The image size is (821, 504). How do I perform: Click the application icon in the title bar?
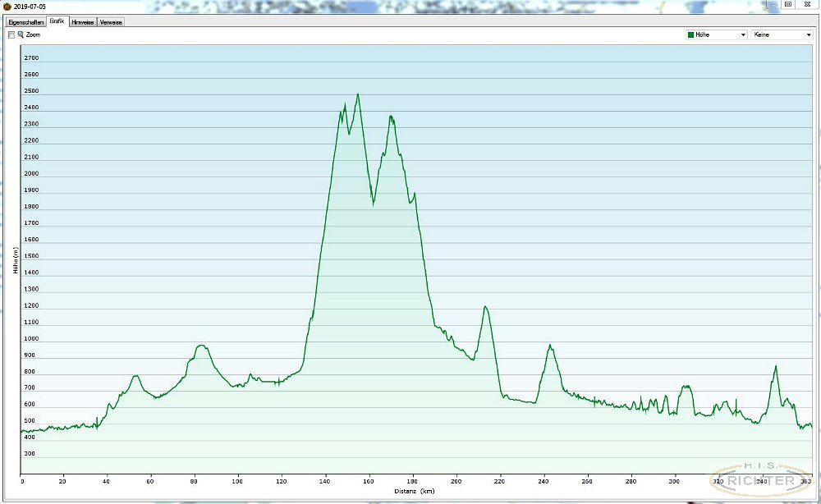[7, 6]
